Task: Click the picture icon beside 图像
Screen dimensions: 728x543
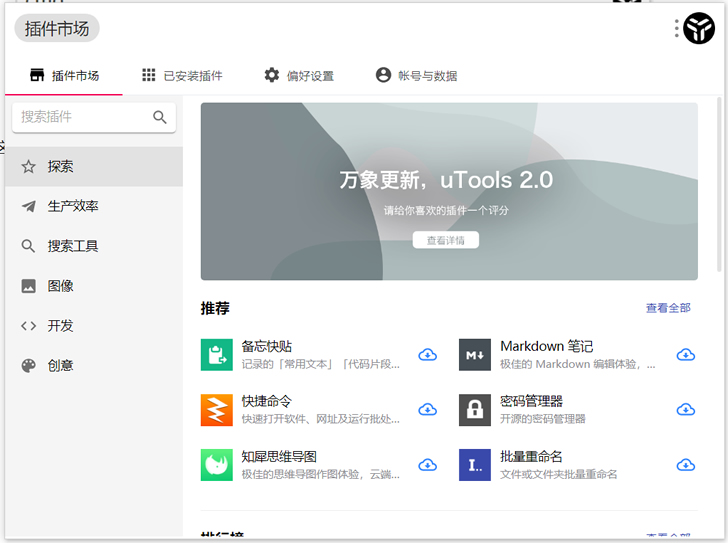Action: [28, 286]
